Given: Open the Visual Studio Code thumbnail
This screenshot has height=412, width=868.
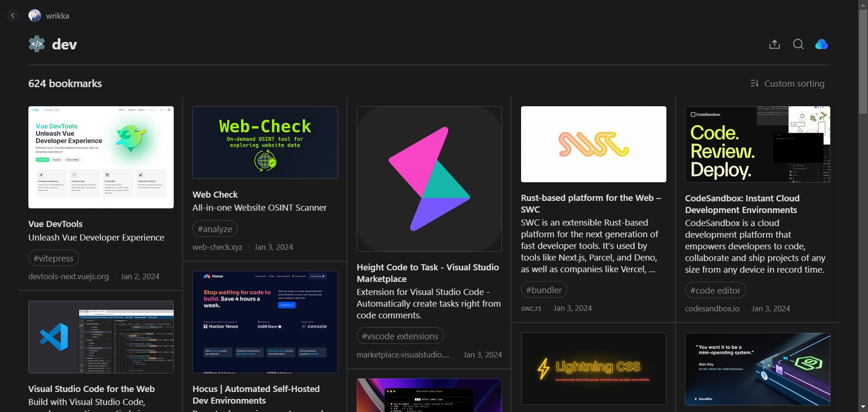Looking at the screenshot, I should 101,337.
